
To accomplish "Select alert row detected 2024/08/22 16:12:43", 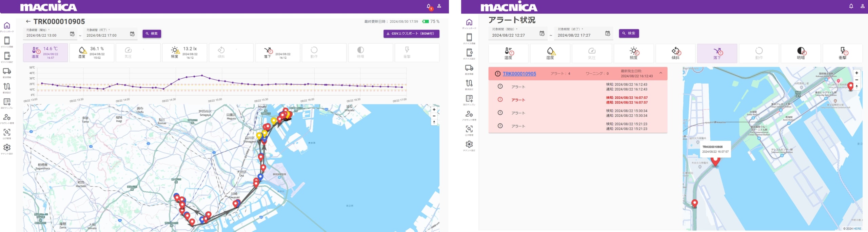I will [x=578, y=87].
